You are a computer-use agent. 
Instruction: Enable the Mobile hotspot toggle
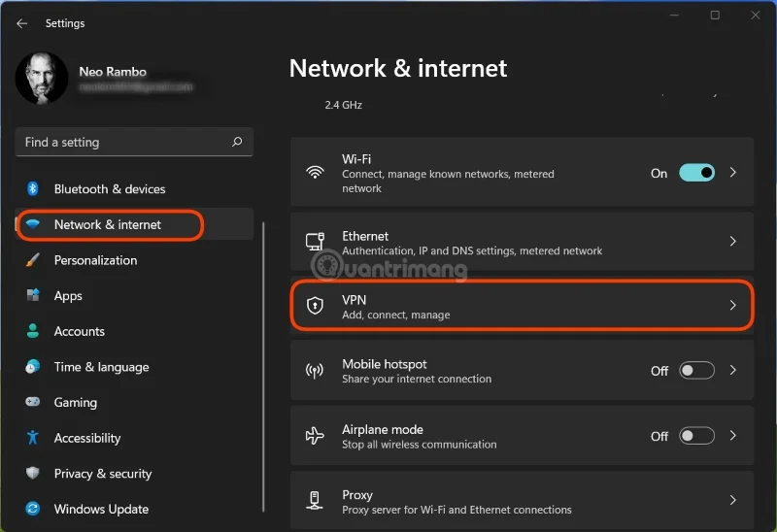(696, 371)
